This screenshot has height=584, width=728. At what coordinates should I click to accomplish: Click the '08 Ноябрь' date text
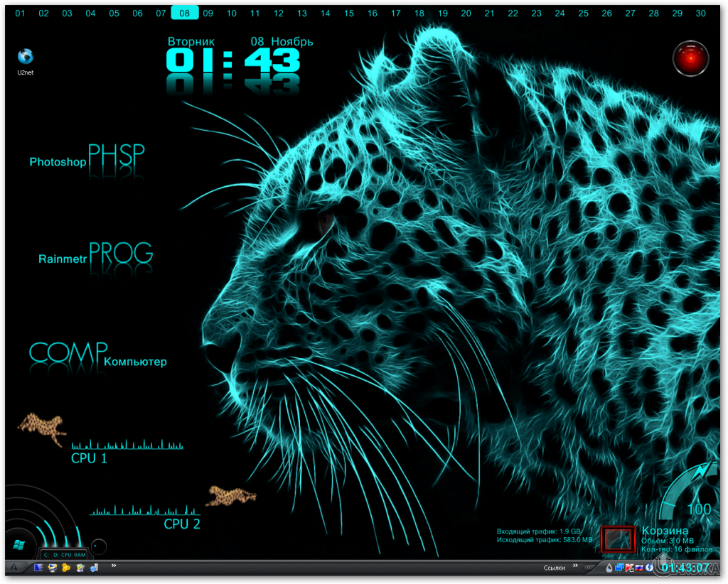[282, 41]
